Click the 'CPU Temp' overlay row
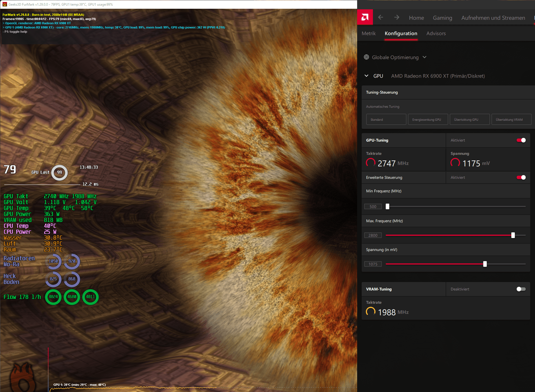Viewport: 535px width, 392px height. pos(30,226)
